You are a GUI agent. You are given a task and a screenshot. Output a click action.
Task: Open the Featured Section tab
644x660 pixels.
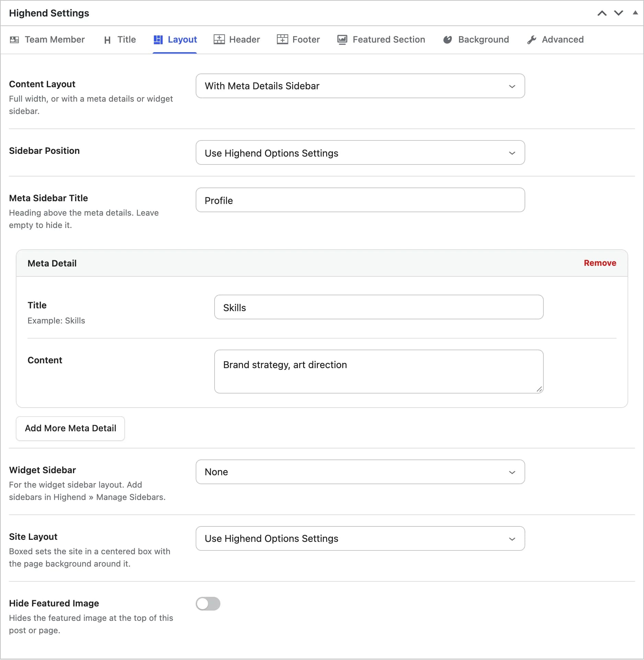pos(381,40)
